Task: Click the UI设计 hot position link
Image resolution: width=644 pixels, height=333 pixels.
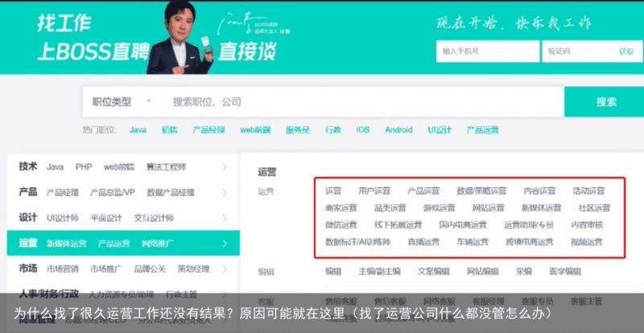Action: (x=440, y=129)
